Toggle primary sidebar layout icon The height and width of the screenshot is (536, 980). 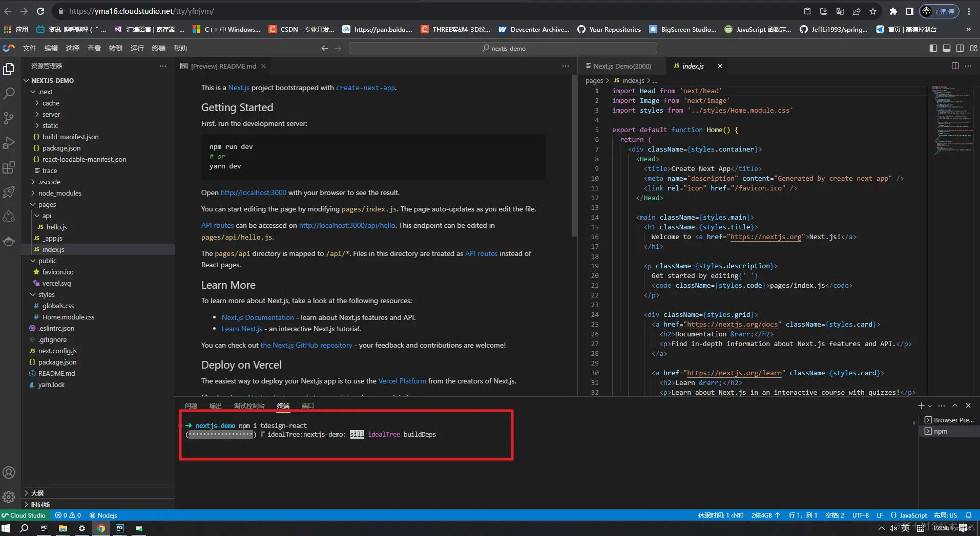click(933, 48)
